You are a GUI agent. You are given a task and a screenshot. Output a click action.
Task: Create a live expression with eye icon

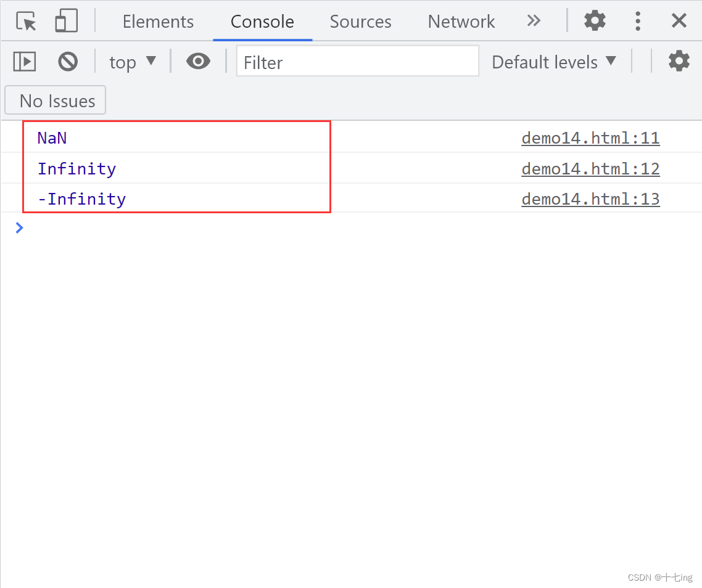(199, 61)
